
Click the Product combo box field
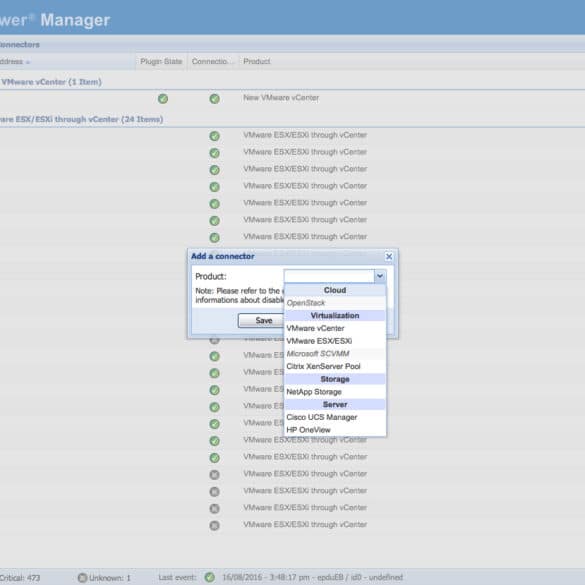coord(329,276)
